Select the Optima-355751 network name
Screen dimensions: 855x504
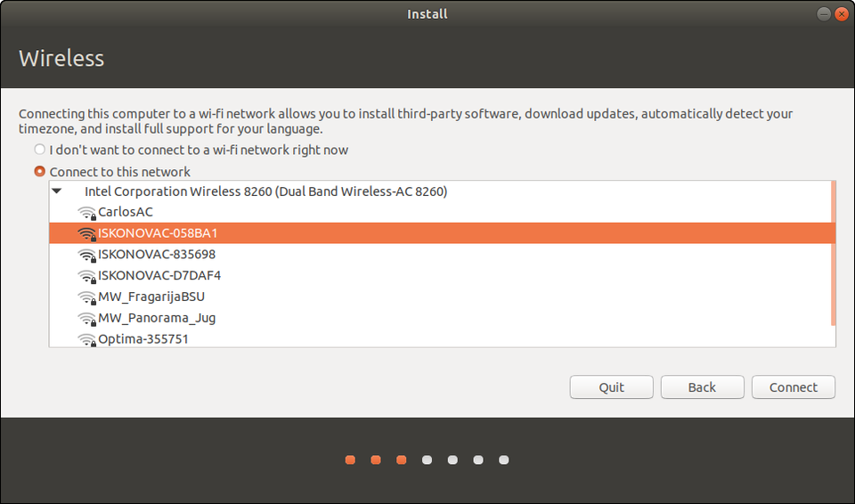143,339
